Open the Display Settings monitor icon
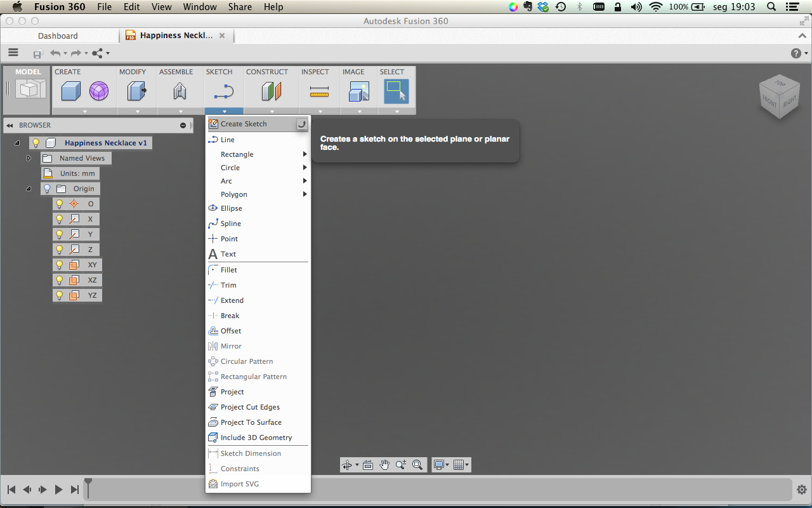 [438, 465]
